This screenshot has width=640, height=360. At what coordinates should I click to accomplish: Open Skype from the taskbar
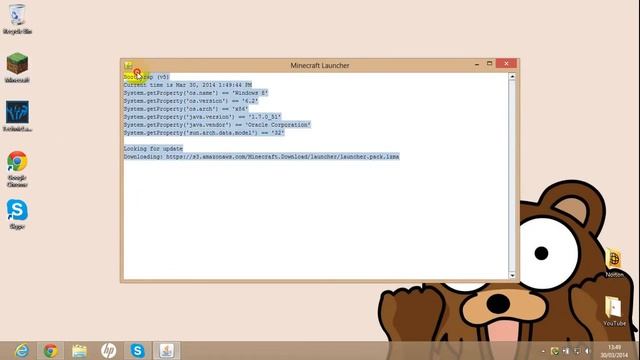point(137,351)
